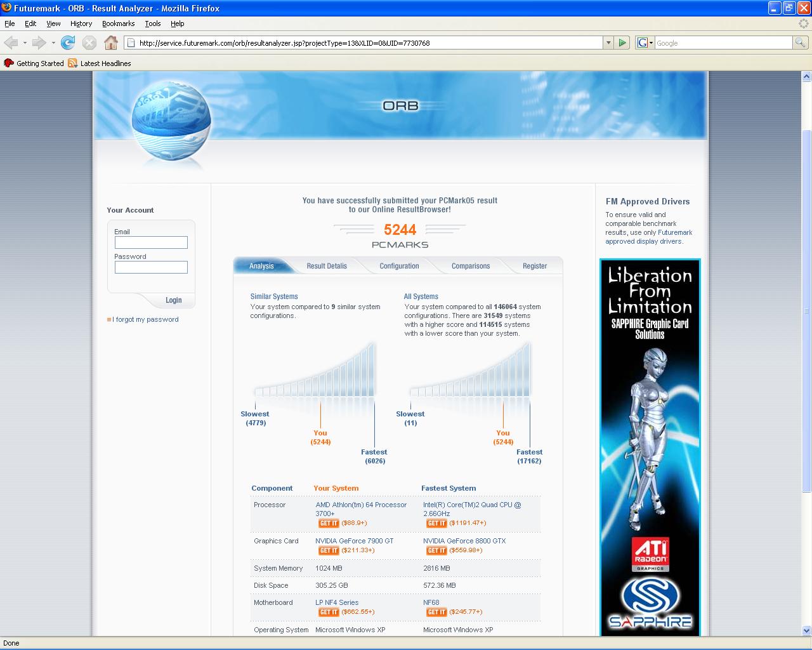Viewport: 812px width, 650px height.
Task: Open the History menu
Action: (81, 23)
